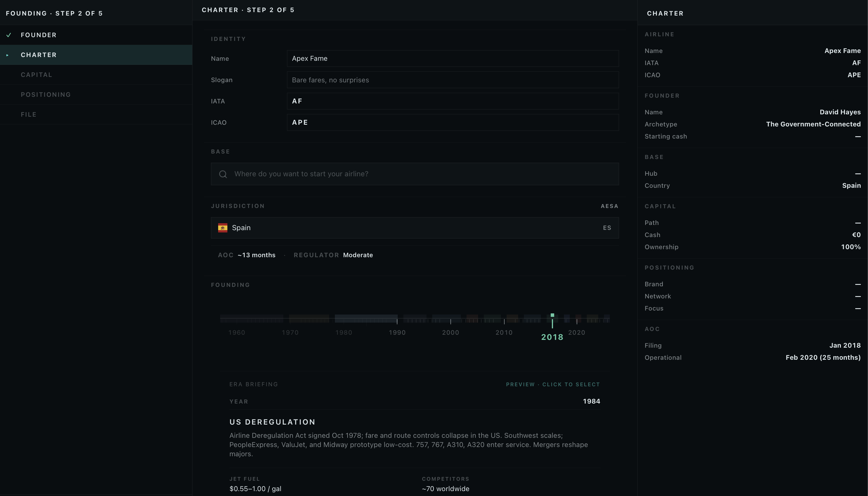Go to the Capital step
Viewport: 868px width, 496px height.
point(96,75)
